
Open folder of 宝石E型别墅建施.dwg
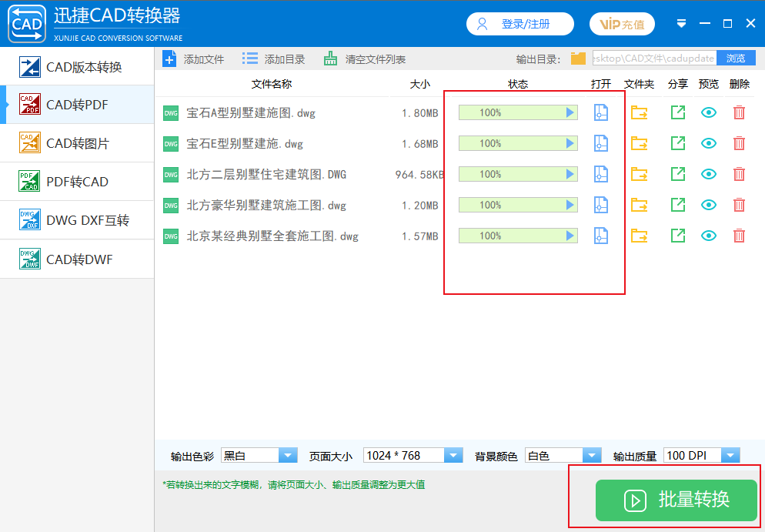639,143
